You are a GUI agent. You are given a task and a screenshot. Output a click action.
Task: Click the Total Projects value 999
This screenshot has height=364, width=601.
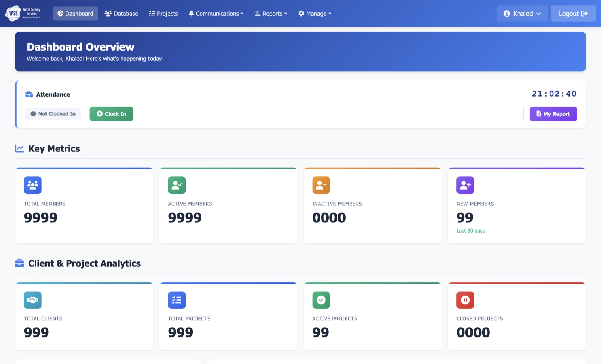[x=181, y=332]
